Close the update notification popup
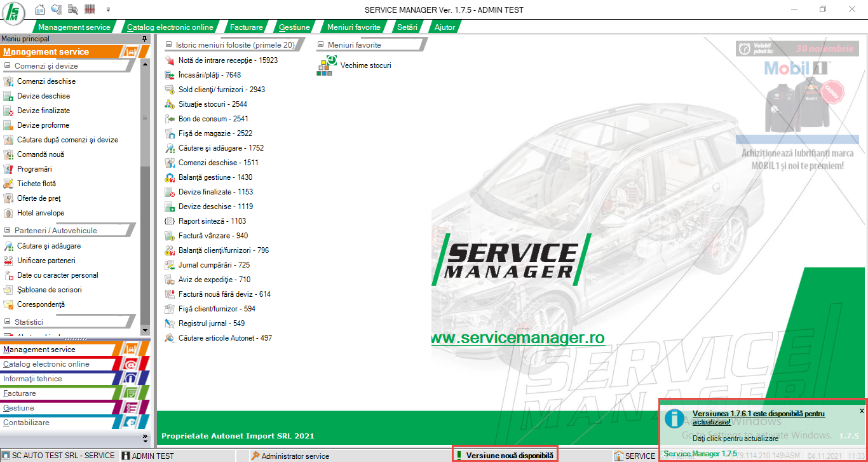Image resolution: width=868 pixels, height=462 pixels. coord(862,411)
